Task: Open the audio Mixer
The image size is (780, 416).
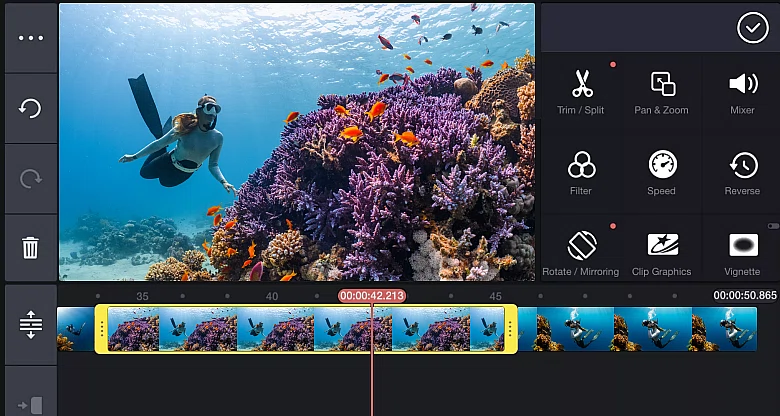Action: [x=742, y=93]
